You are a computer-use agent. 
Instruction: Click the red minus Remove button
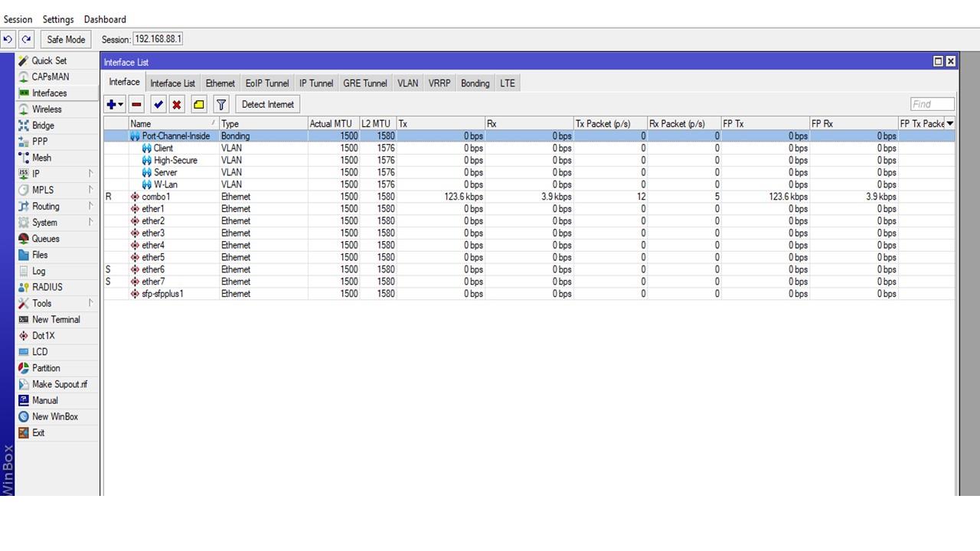[136, 105]
